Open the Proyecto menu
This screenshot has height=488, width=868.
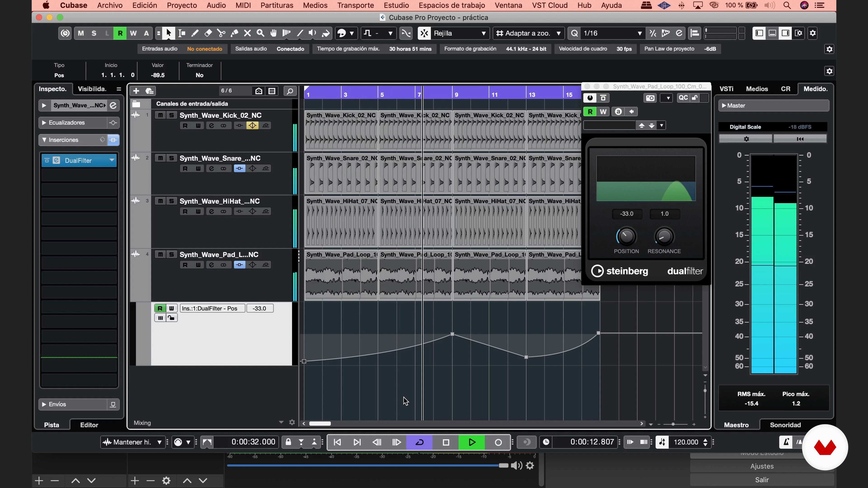point(182,5)
